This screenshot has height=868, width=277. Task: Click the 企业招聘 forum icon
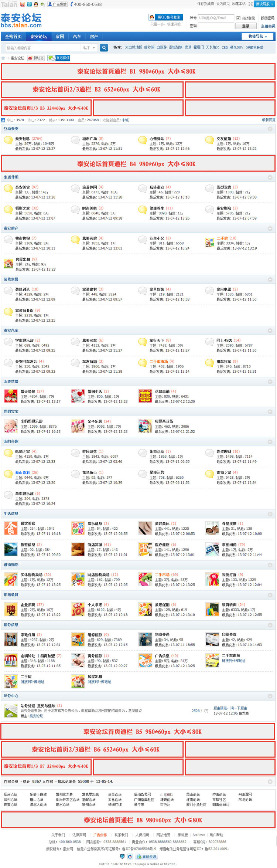coord(11,609)
